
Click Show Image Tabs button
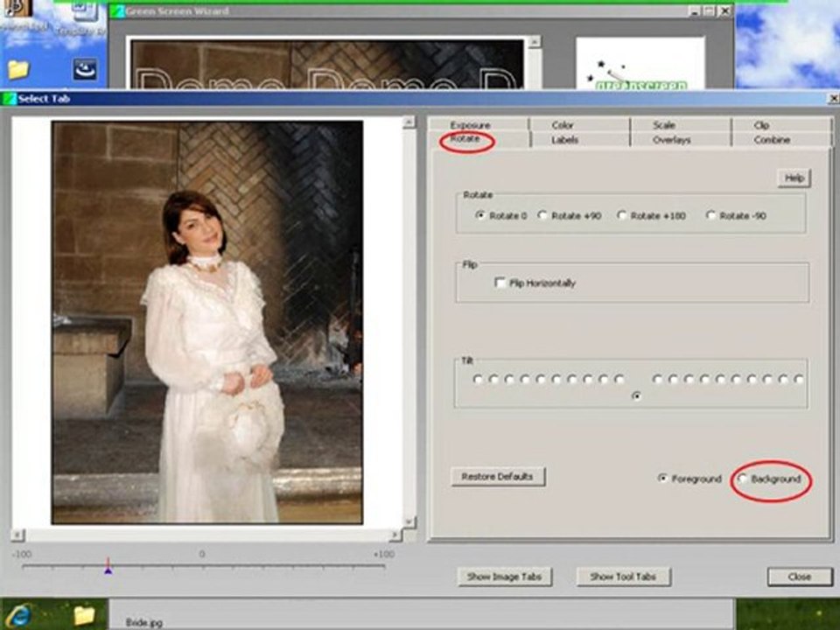(504, 577)
